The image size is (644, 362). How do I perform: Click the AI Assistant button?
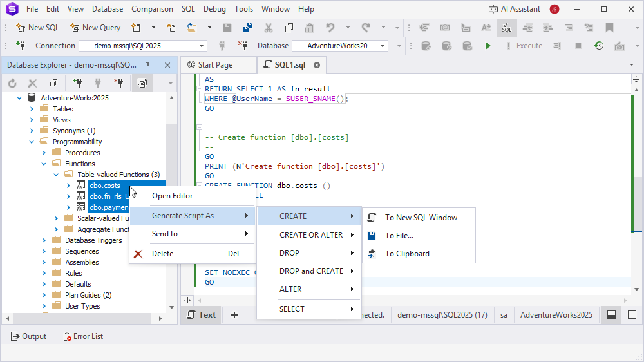[514, 8]
